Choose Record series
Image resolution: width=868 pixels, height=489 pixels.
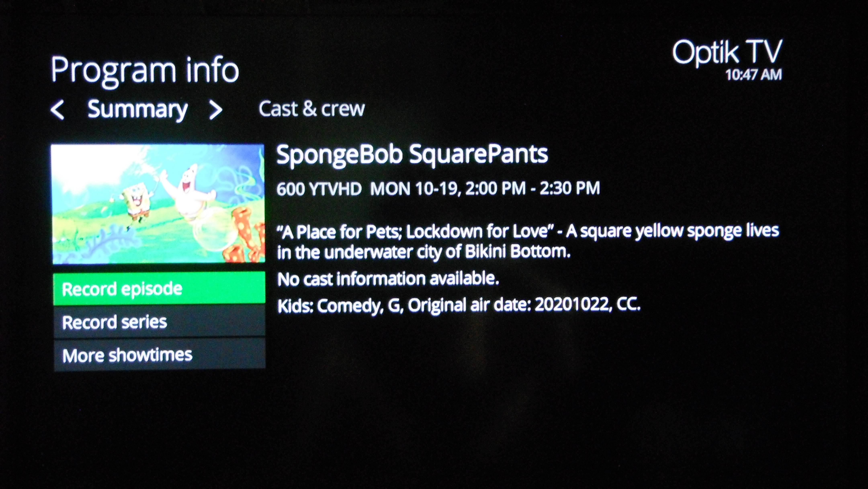pyautogui.click(x=159, y=321)
